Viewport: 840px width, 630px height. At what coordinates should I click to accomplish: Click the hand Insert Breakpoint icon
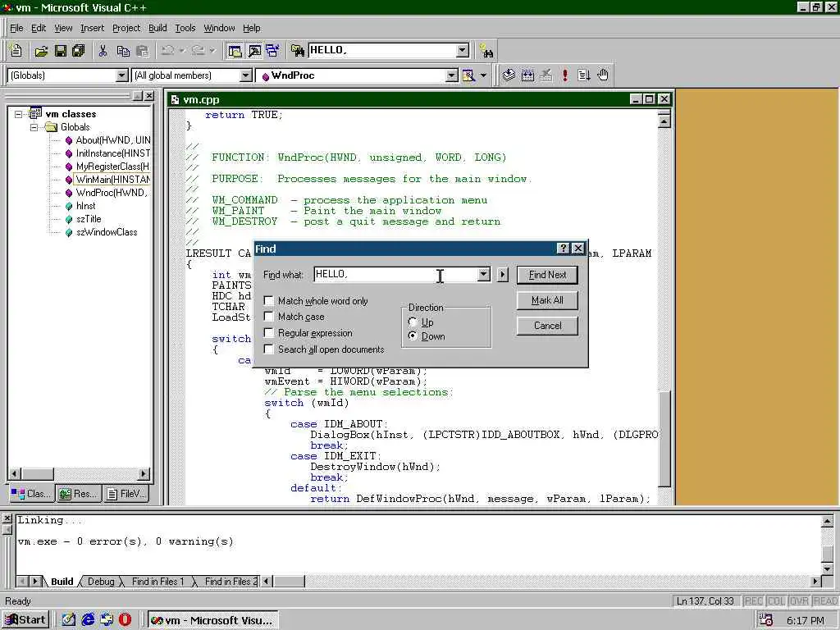point(603,75)
